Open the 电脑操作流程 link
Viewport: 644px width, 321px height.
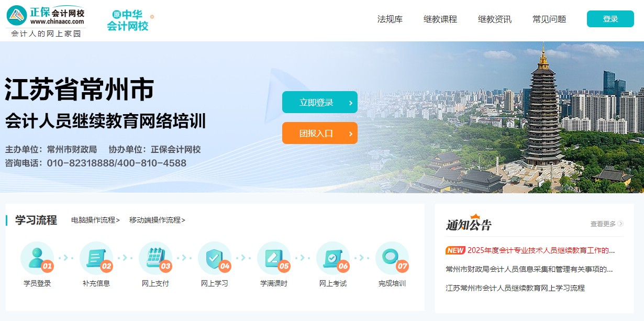click(x=95, y=220)
